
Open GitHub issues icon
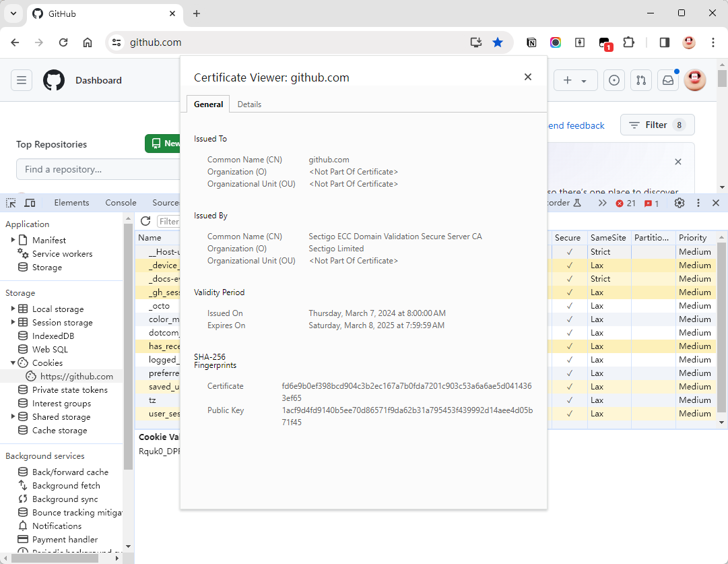[x=614, y=80]
